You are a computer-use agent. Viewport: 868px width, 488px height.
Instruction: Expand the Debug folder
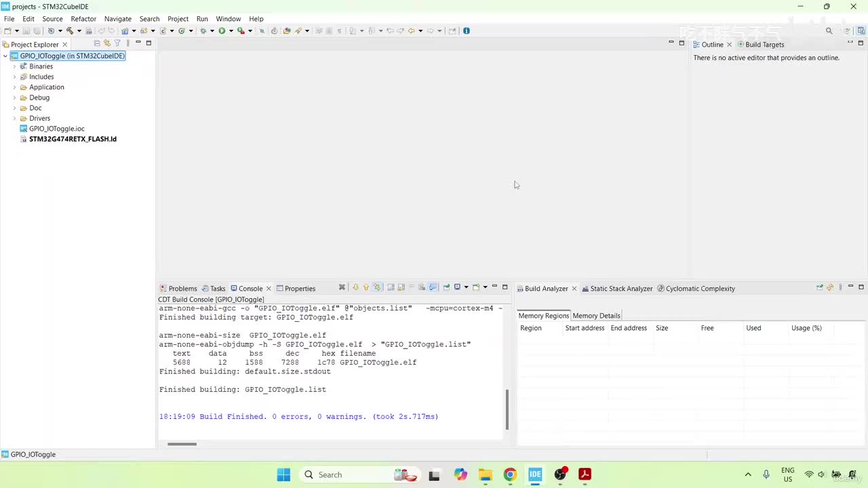(14, 98)
